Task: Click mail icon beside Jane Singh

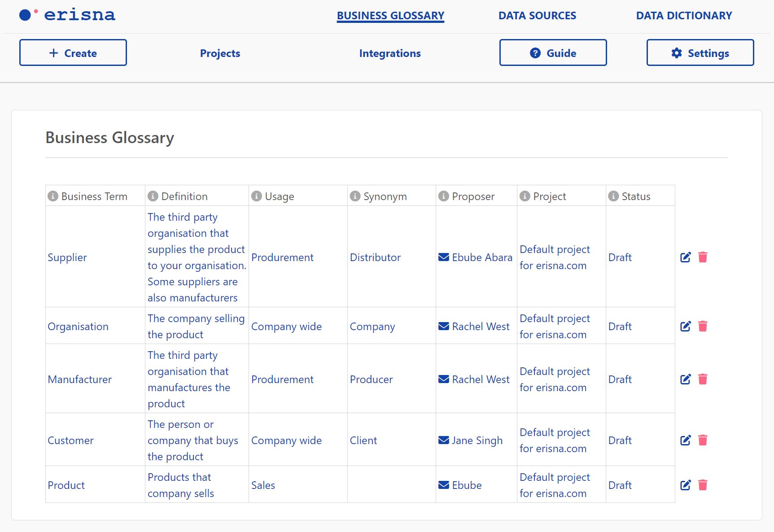Action: (x=443, y=440)
